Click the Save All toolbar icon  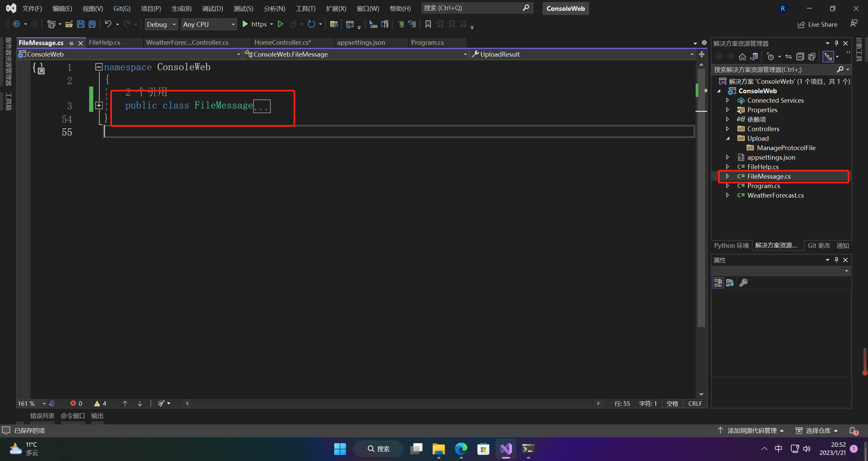(92, 24)
